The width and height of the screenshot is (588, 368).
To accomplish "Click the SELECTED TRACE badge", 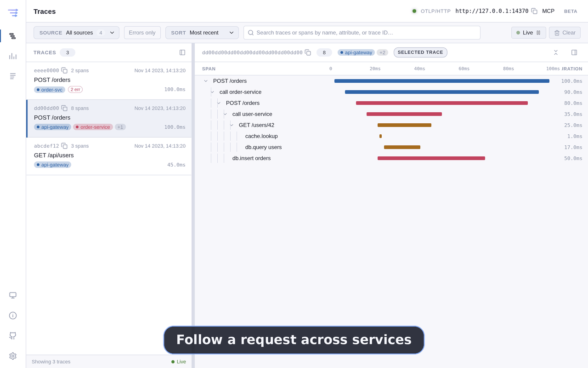I will 420,52.
